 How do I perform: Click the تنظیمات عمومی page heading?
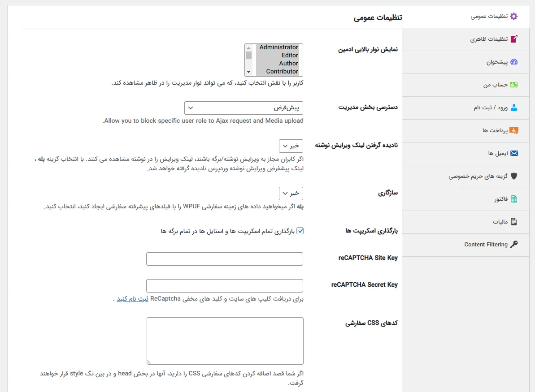378,17
